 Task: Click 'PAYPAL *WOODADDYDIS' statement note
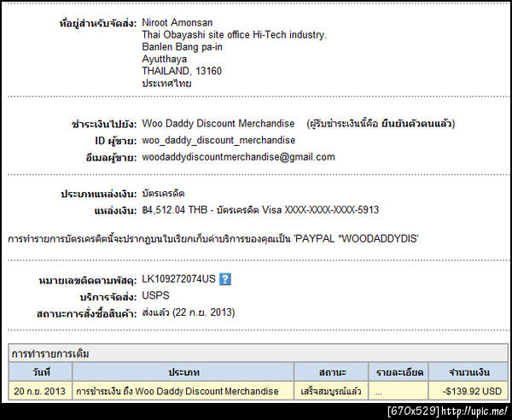click(x=356, y=239)
